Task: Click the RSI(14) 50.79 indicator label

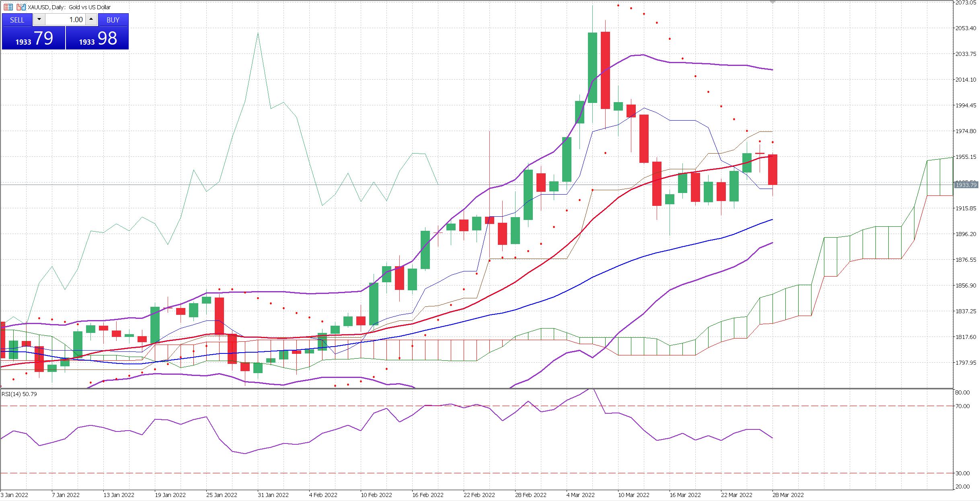Action: (x=19, y=394)
